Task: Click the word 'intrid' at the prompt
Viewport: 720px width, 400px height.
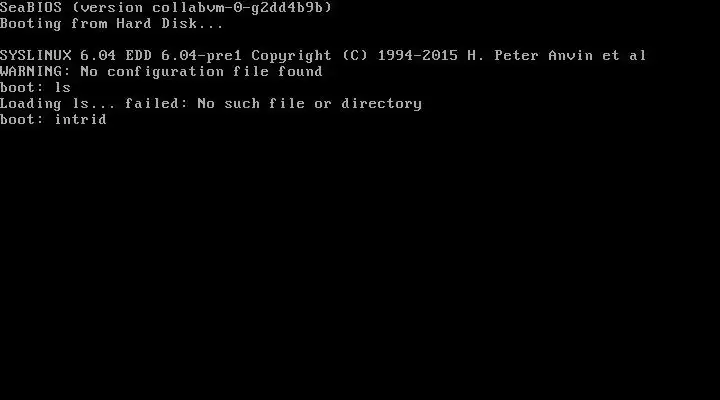Action: pyautogui.click(x=80, y=120)
